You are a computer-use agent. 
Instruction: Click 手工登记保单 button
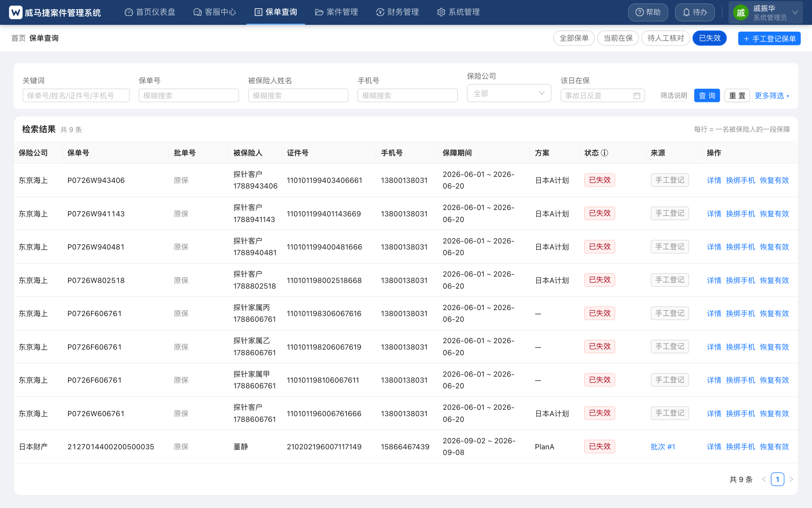(x=769, y=38)
